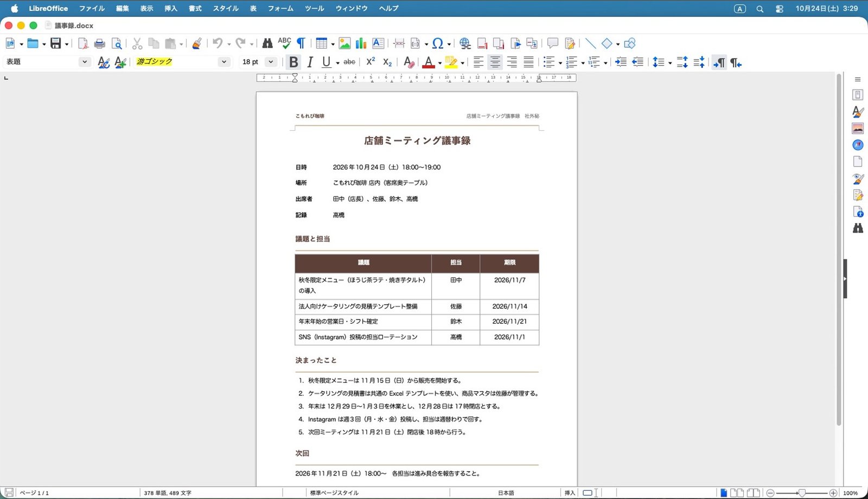This screenshot has height=499, width=868.
Task: Open font color dropdown arrow
Action: [x=440, y=63]
